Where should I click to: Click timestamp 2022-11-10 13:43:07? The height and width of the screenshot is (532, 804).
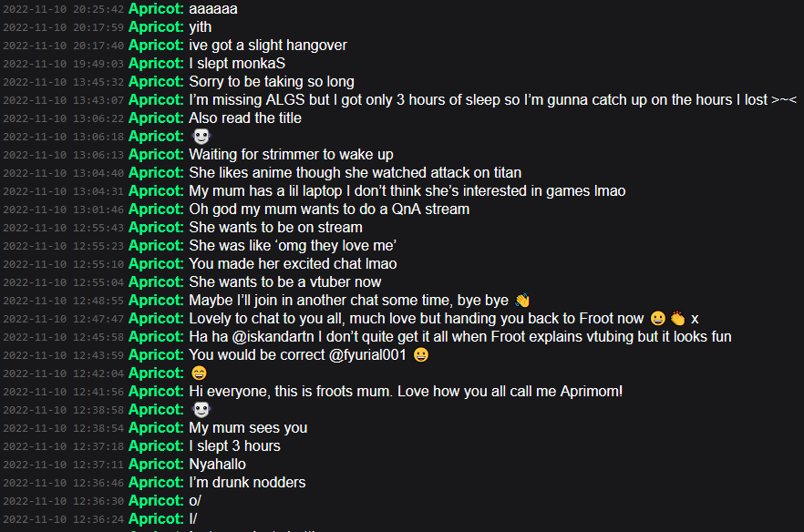[64, 100]
